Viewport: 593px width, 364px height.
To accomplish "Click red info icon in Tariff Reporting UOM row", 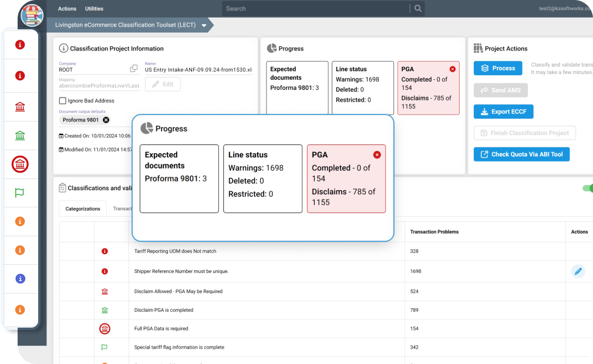I will [x=105, y=251].
